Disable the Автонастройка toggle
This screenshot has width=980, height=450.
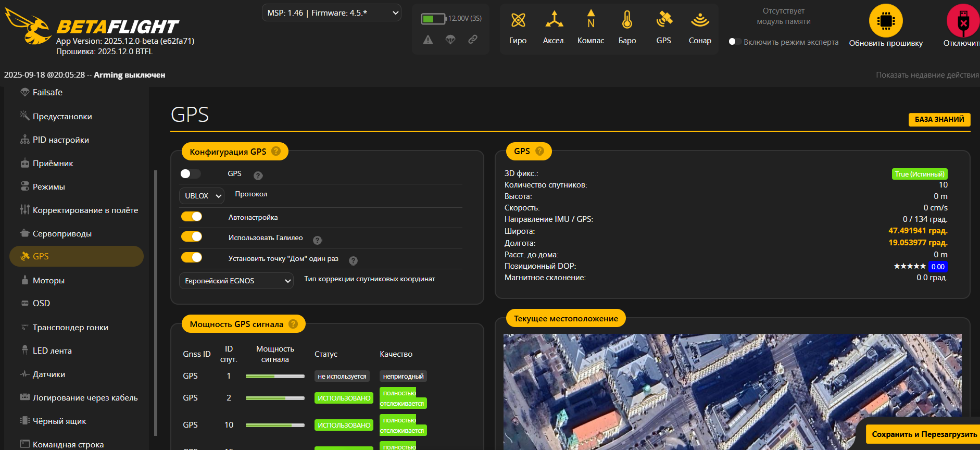[x=192, y=217]
